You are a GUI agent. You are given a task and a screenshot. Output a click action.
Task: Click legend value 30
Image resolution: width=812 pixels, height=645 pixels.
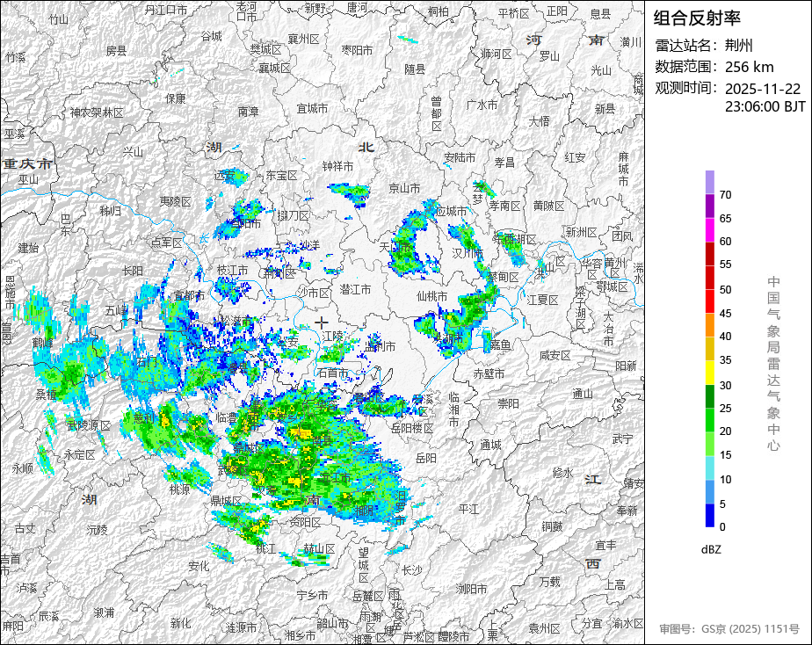pyautogui.click(x=725, y=385)
